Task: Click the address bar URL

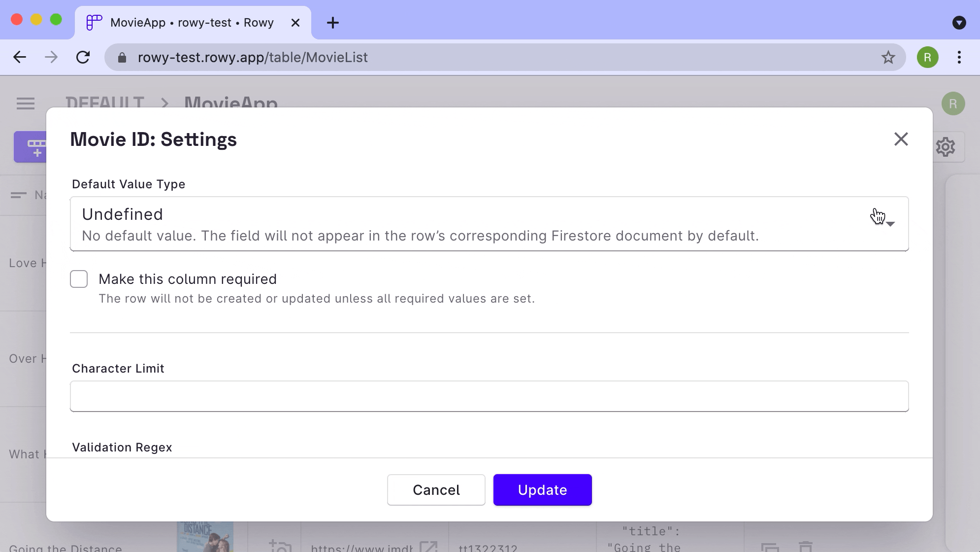Action: point(252,57)
